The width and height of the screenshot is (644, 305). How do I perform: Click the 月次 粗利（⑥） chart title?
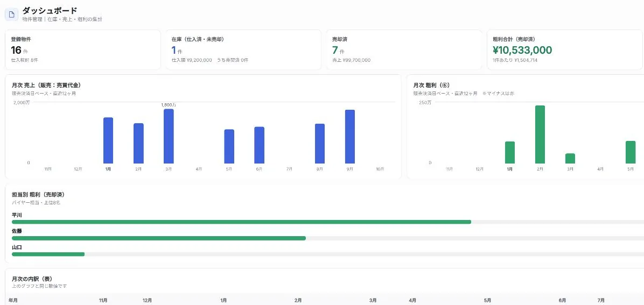coord(431,85)
